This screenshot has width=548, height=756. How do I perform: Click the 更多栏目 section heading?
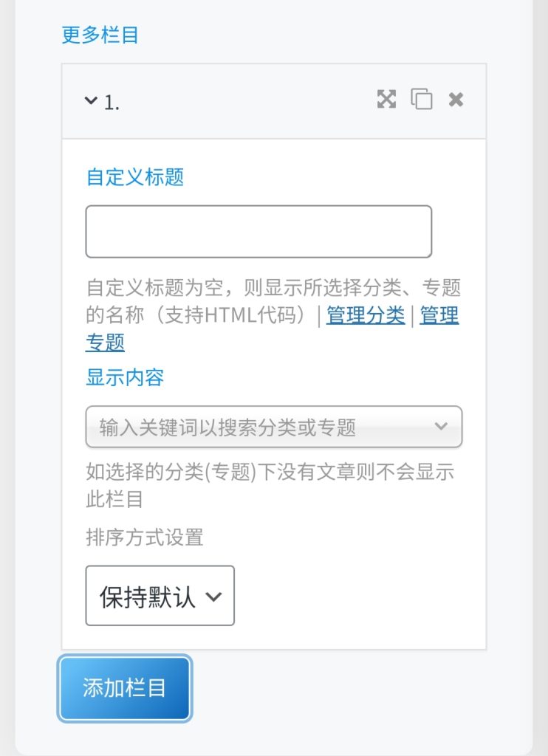coord(100,35)
